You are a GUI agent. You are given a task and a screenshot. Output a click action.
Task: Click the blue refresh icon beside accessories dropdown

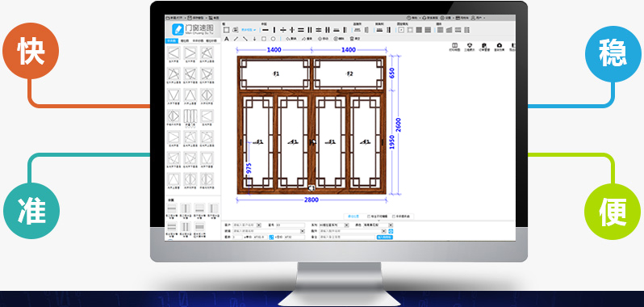(391, 231)
